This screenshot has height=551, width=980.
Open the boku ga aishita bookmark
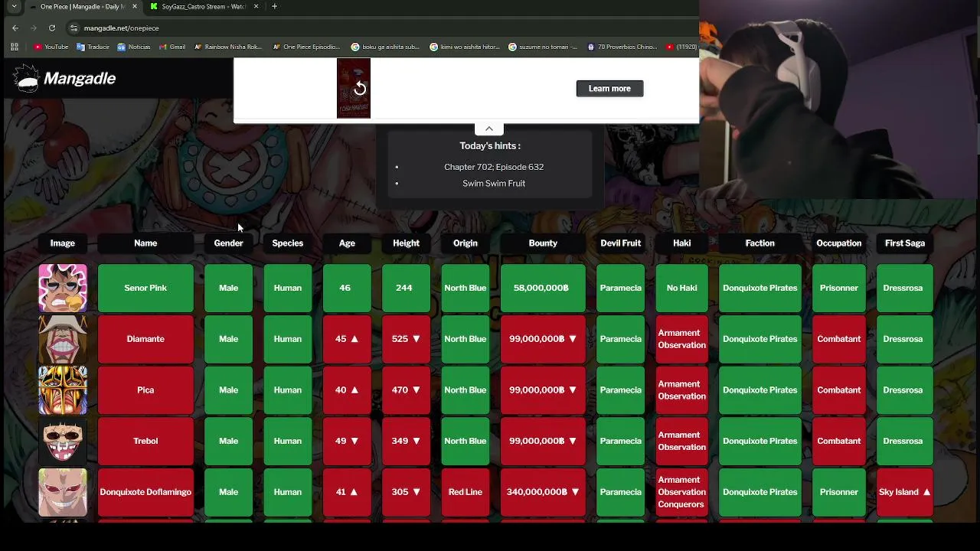point(385,47)
